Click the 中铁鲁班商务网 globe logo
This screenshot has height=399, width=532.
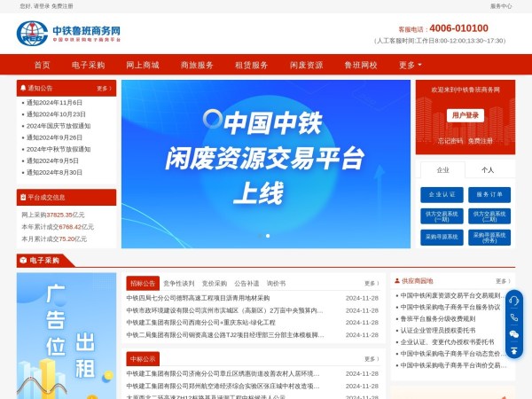tap(32, 33)
